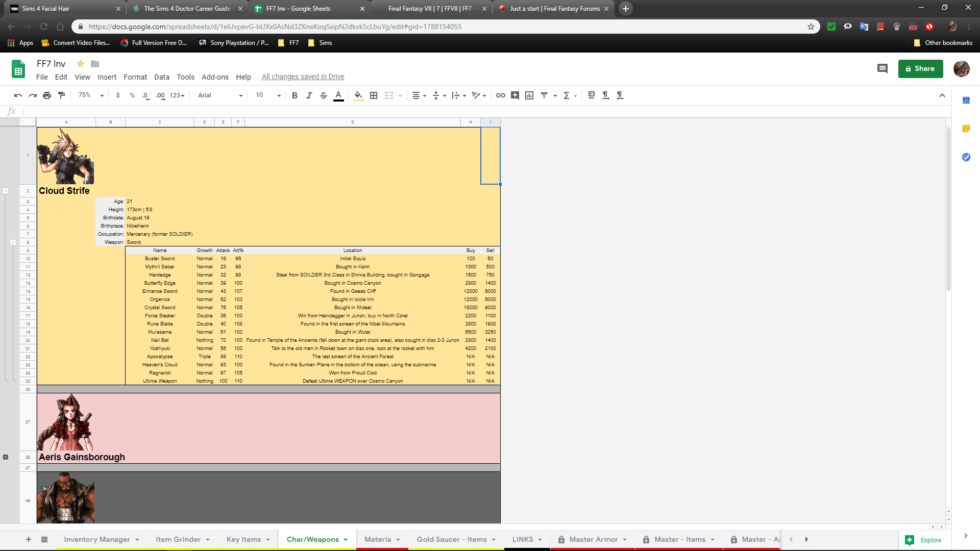Switch to the Materia sheet tab

pyautogui.click(x=382, y=539)
